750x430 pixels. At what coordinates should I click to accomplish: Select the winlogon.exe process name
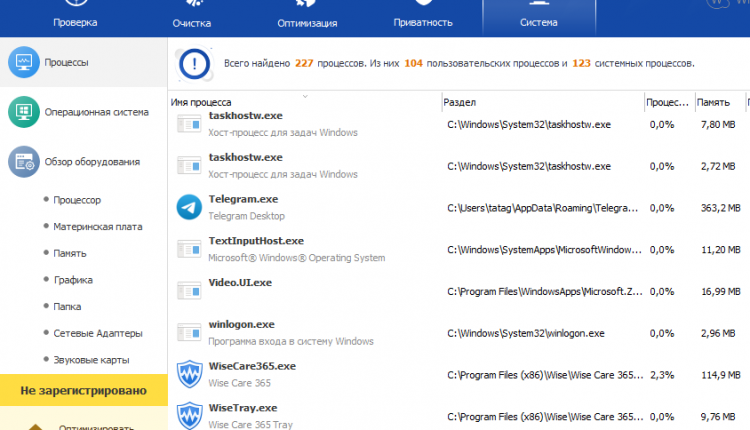(x=242, y=324)
